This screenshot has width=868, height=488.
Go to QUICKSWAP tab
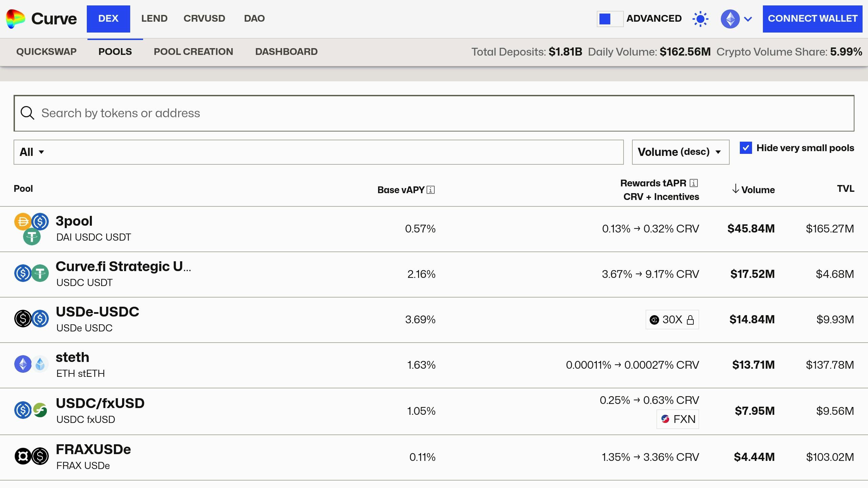point(46,52)
